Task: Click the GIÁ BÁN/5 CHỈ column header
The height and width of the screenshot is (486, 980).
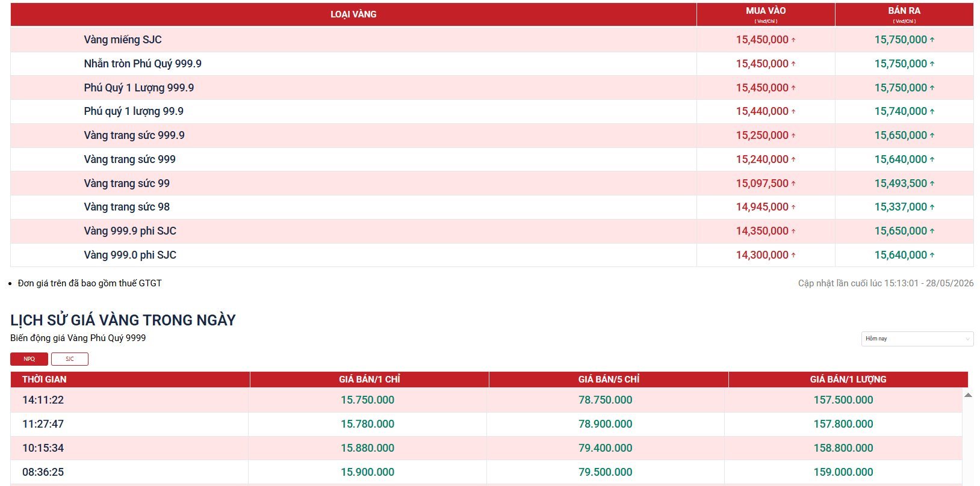Action: 609,380
